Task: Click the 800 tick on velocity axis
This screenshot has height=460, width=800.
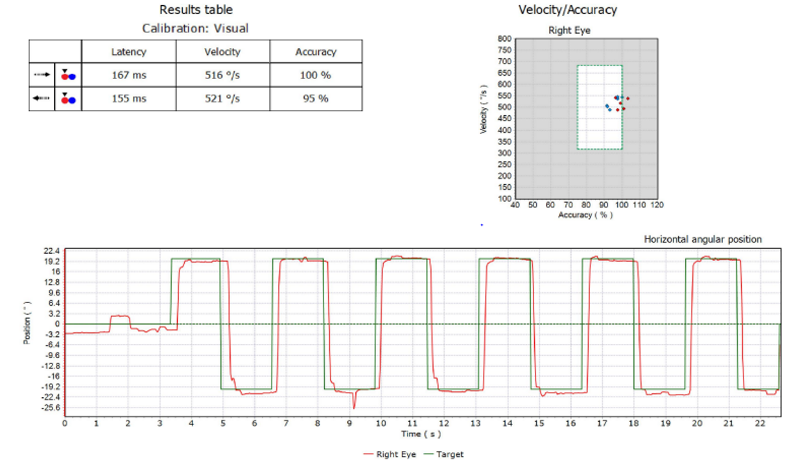Action: coord(504,39)
